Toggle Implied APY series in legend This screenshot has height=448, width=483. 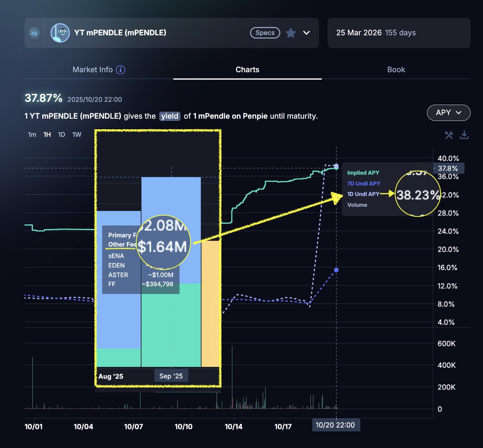(x=363, y=173)
